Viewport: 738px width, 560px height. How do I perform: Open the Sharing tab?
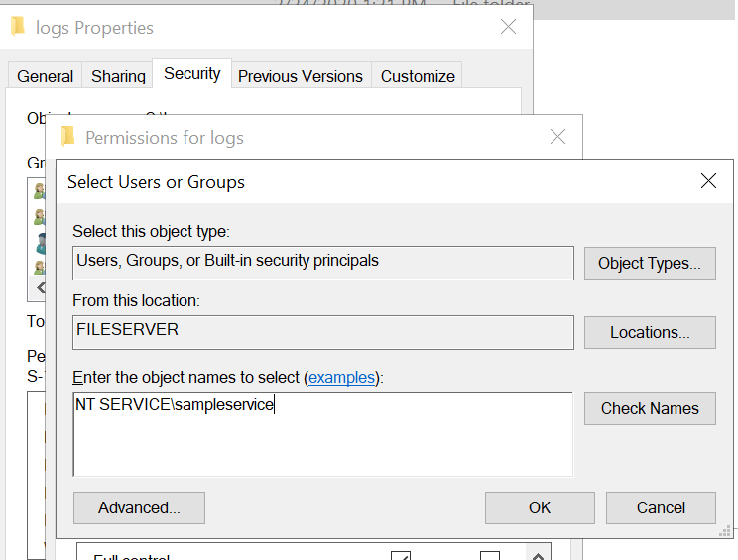pos(118,76)
